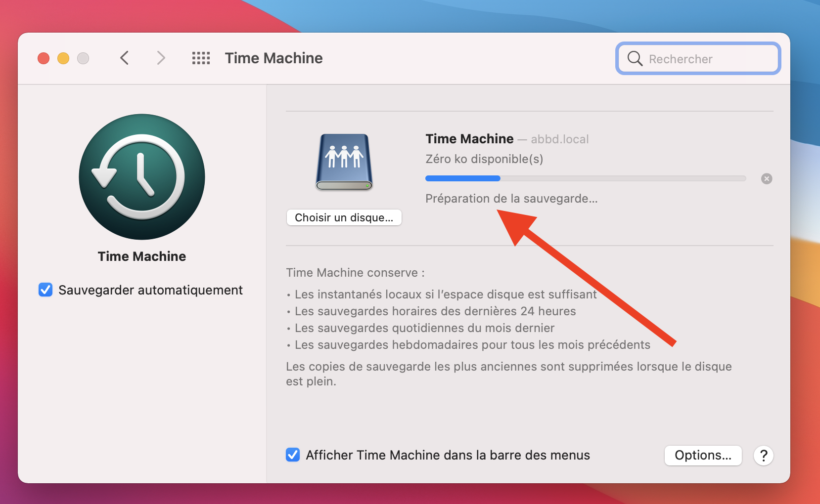Open the Options… settings

coord(703,455)
